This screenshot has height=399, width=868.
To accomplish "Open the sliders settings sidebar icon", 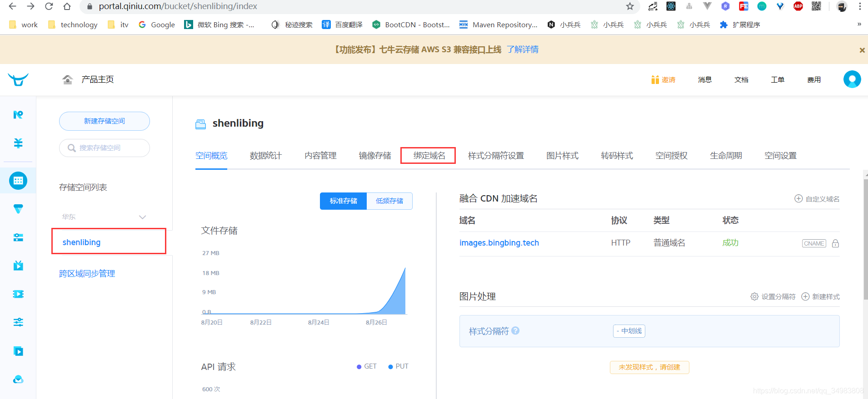I will (x=18, y=322).
